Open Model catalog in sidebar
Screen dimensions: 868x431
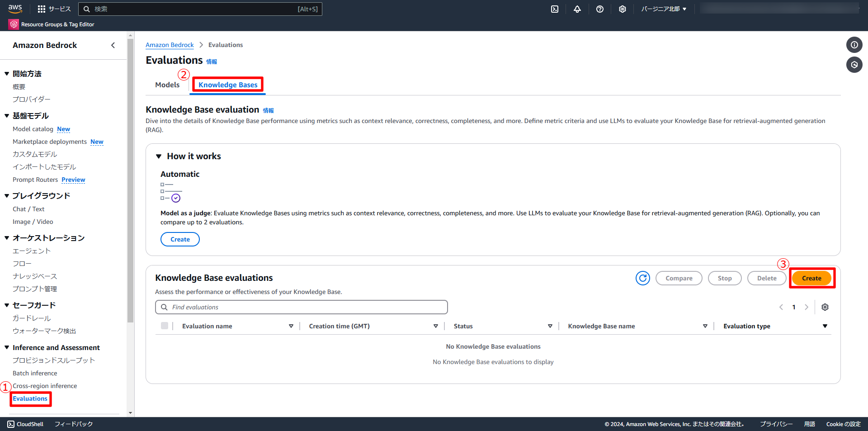(33, 129)
